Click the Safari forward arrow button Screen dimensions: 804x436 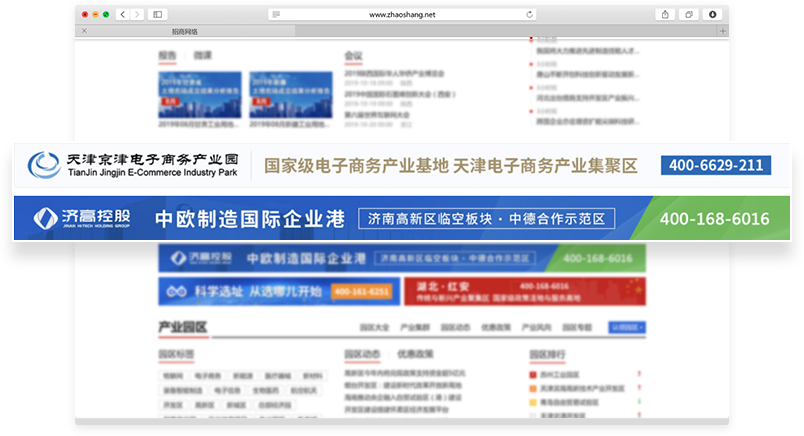pos(136,15)
